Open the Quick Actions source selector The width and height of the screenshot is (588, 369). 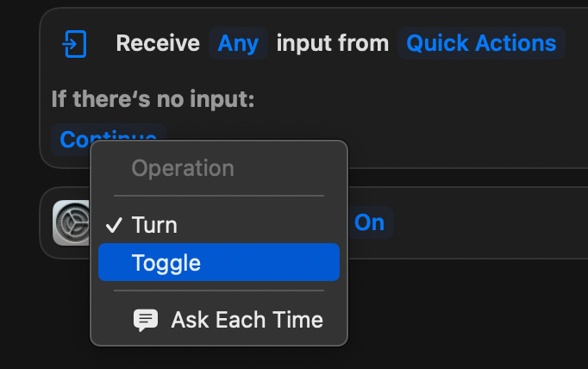[481, 43]
